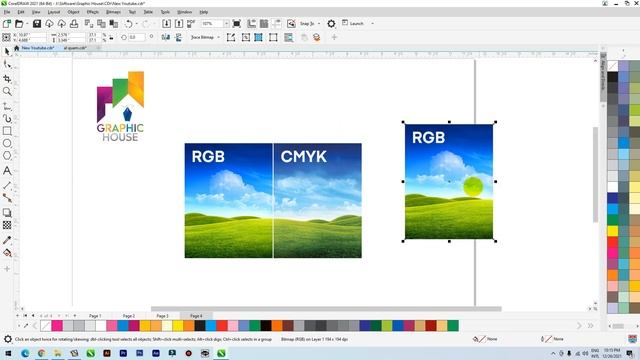Click the Import icon
Viewport: 640px width, 360px height.
tap(166, 24)
